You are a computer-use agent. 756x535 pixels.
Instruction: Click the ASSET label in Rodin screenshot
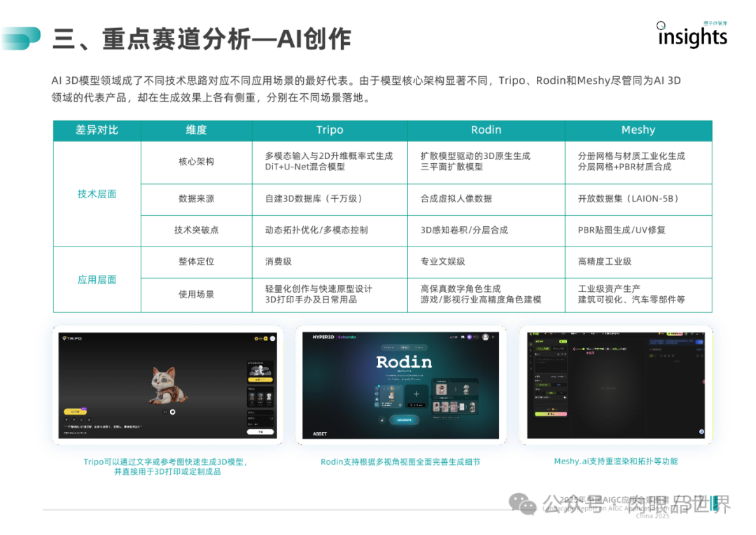click(320, 433)
